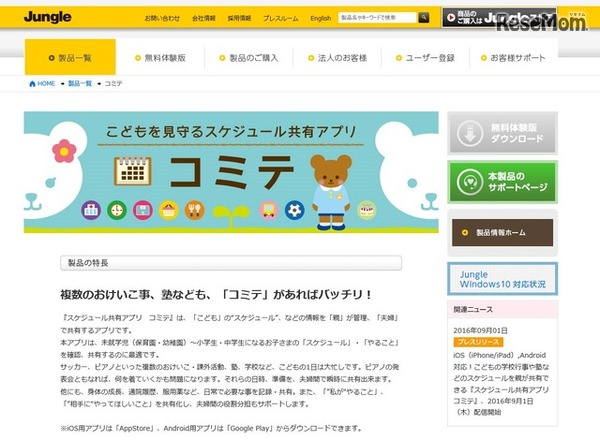Click the blue soccer ball icon
Viewport: 600px width, 440px height.
click(295, 210)
